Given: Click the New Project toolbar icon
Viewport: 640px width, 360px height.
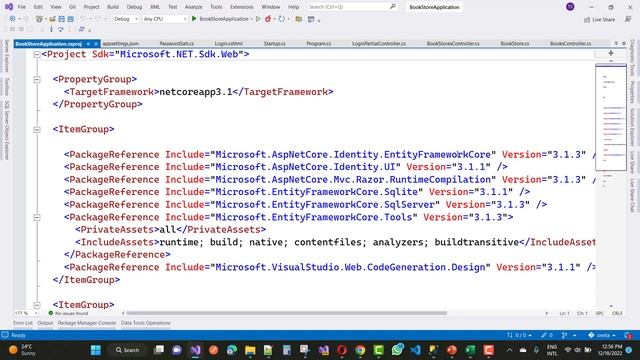Looking at the screenshot, I should (x=39, y=19).
